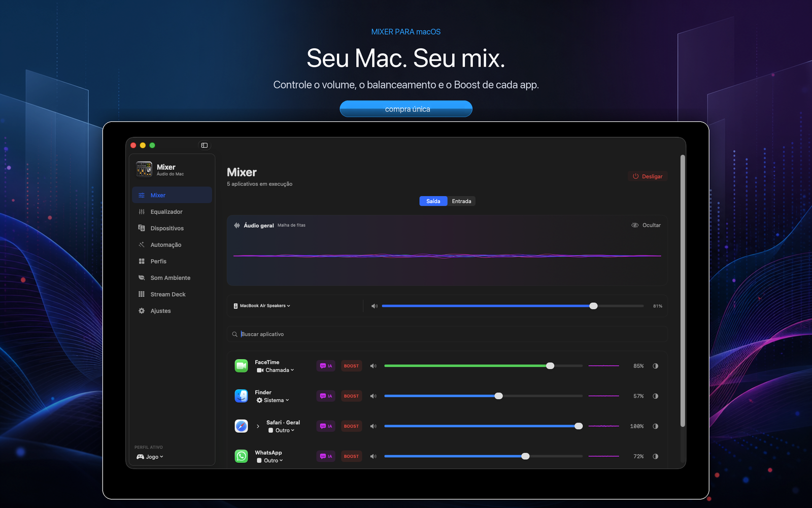Open WhatsApp balance control icon
This screenshot has height=508, width=812.
point(656,456)
